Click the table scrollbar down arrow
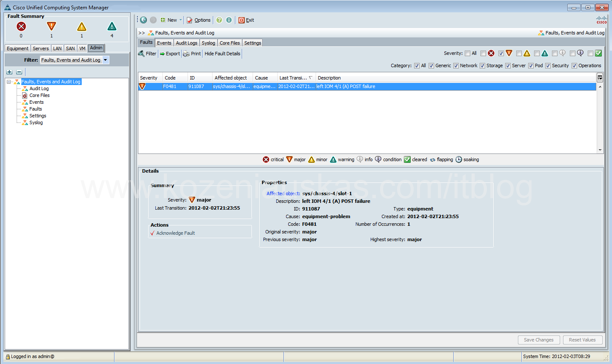This screenshot has height=364, width=612. coord(600,150)
